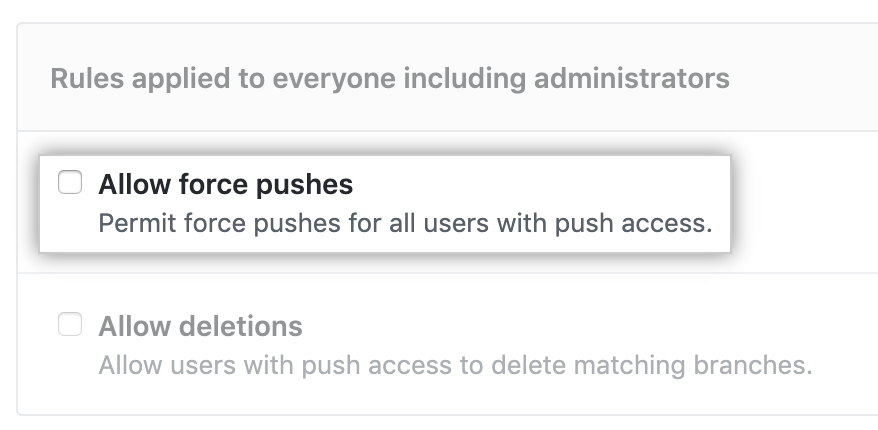Screen dimensions: 878x430
Task: Click the word "Rules" in the section heading
Action: (x=83, y=78)
